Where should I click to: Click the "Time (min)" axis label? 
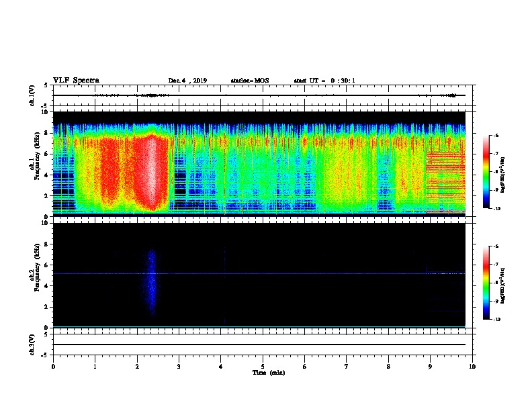(x=269, y=373)
